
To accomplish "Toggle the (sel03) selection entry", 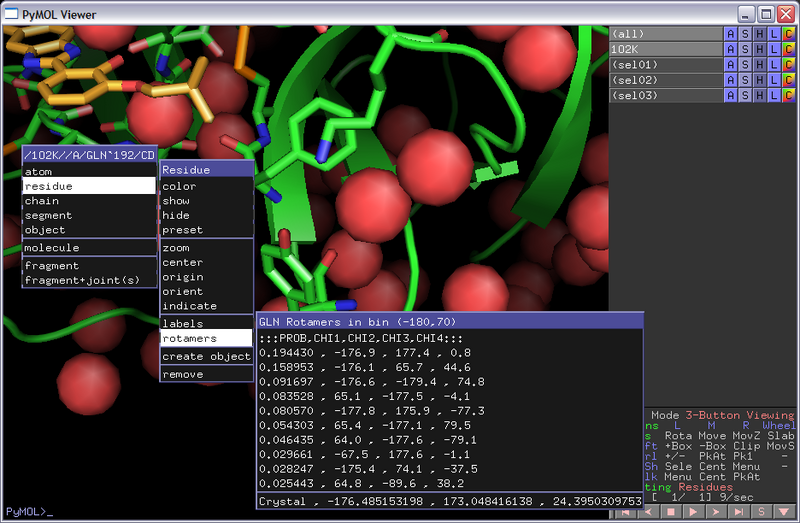I will (x=665, y=95).
